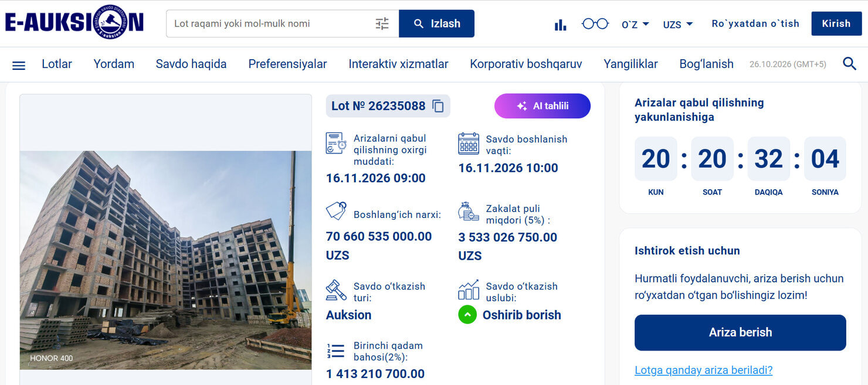Click the starting price 70 660 535 000.00
The image size is (868, 385).
pos(379,237)
